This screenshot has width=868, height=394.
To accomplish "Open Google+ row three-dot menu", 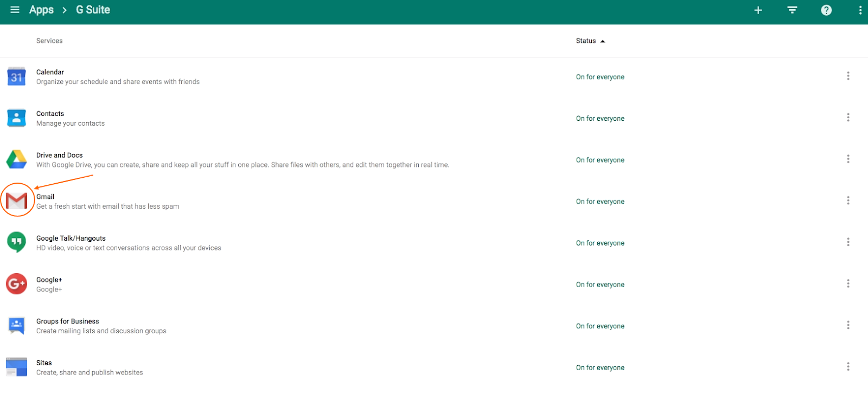I will click(848, 283).
